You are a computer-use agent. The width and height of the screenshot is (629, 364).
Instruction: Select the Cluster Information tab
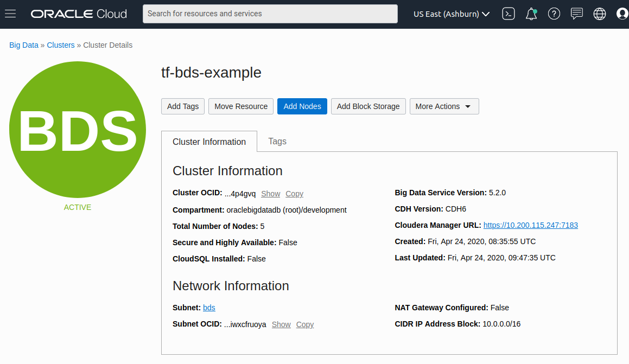[x=209, y=141]
